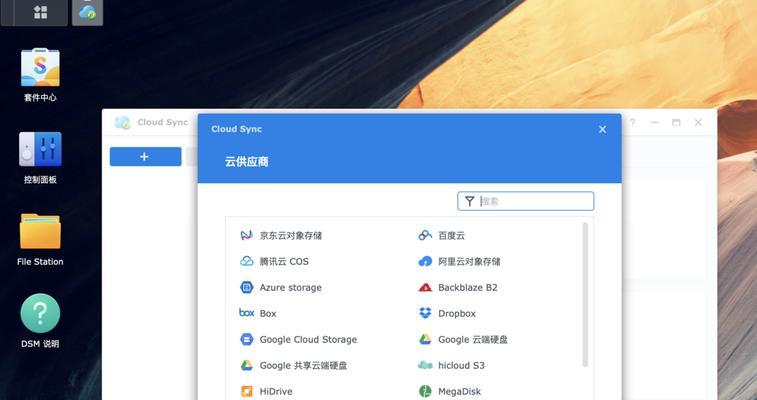Close the 云供应商 dialog with X
This screenshot has width=757, height=400.
[602, 129]
